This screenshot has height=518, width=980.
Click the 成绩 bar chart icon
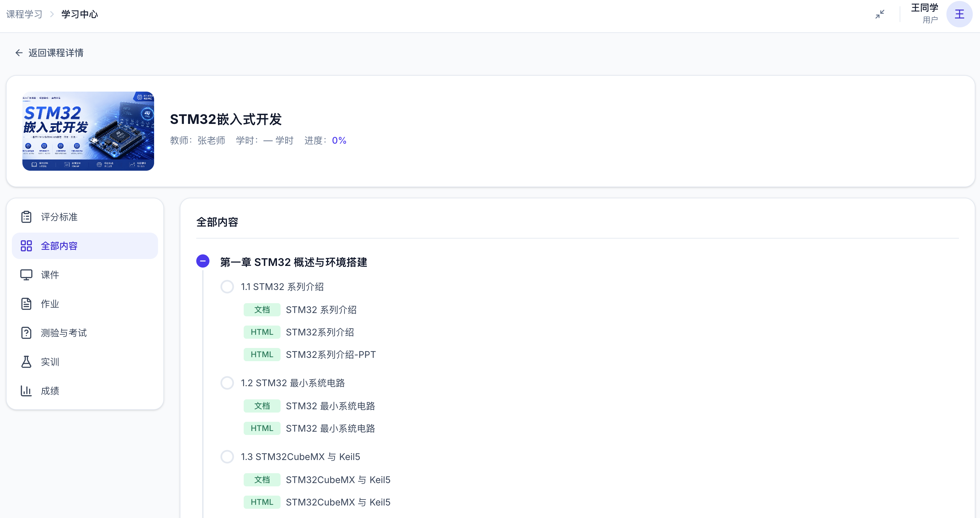[x=26, y=390]
